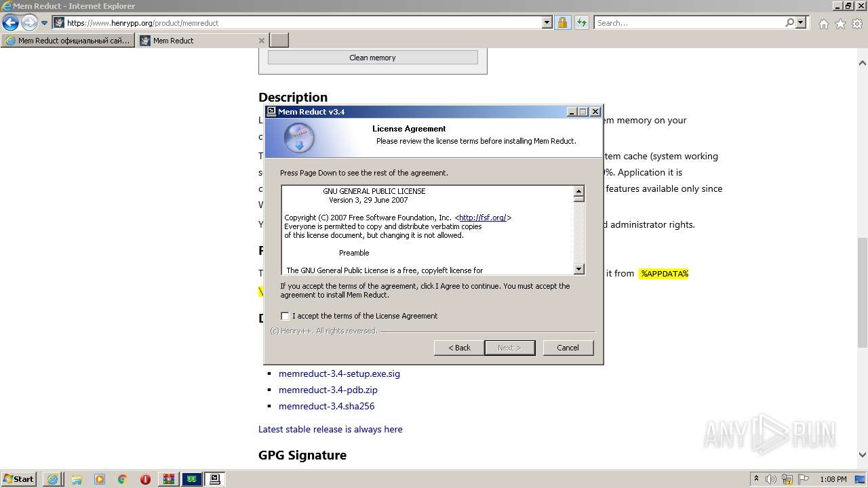Open the IE Home icon

click(823, 24)
